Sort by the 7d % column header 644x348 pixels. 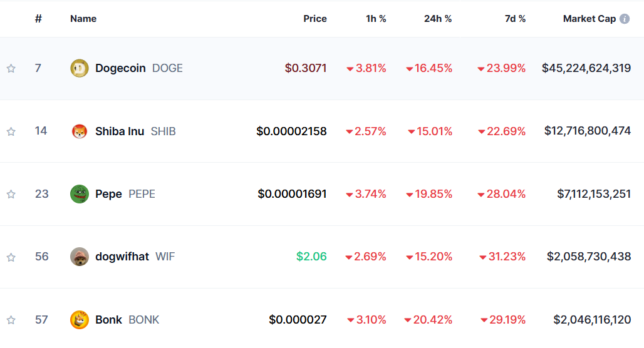pyautogui.click(x=515, y=19)
